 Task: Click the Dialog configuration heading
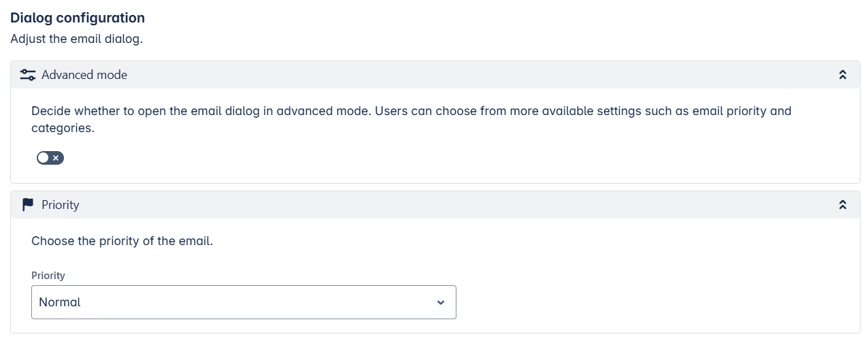[78, 18]
